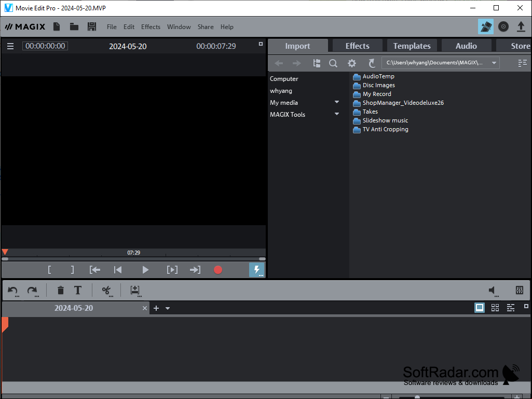The image size is (532, 399).
Task: Save project with the floppy disk icon
Action: click(91, 26)
